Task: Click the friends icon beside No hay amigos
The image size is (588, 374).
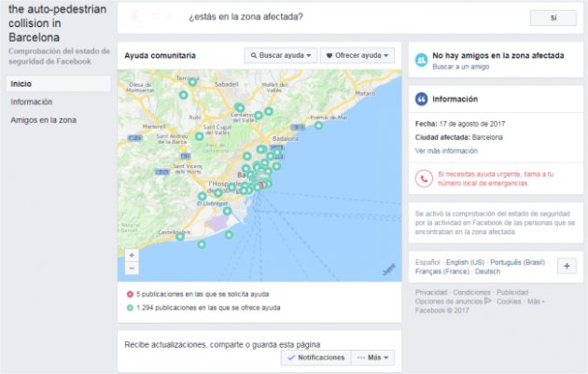Action: tap(422, 60)
